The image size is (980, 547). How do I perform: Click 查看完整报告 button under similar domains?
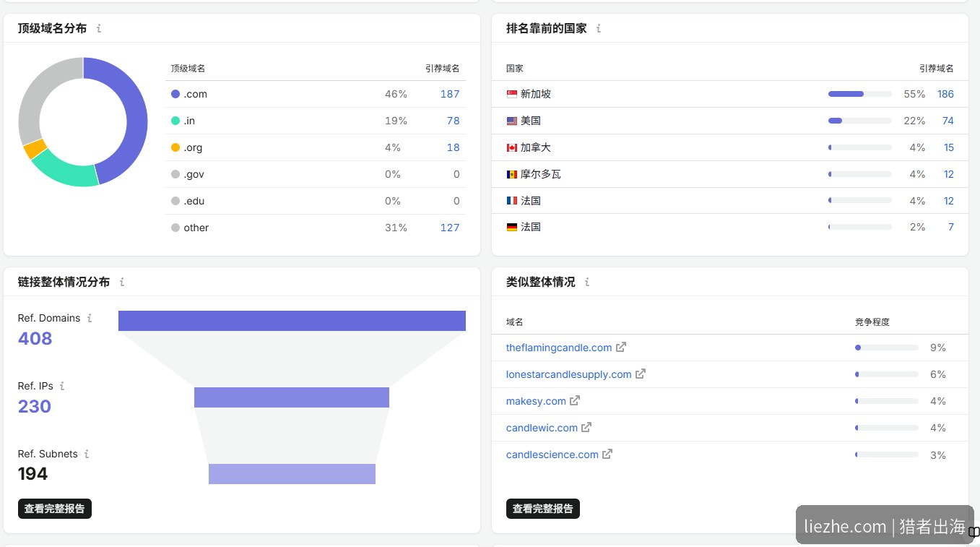point(543,509)
